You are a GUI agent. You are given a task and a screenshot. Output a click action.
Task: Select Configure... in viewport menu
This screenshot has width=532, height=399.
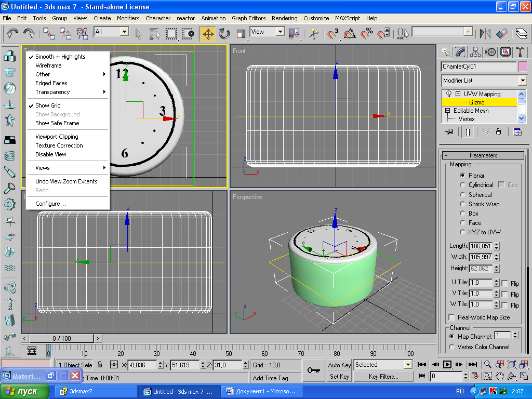coord(50,204)
